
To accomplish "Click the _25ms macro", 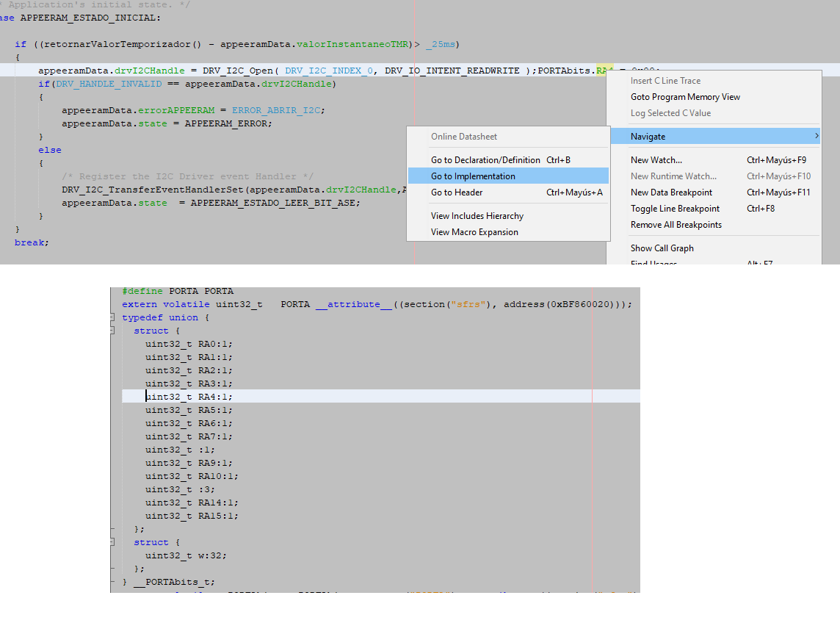I will (x=440, y=44).
